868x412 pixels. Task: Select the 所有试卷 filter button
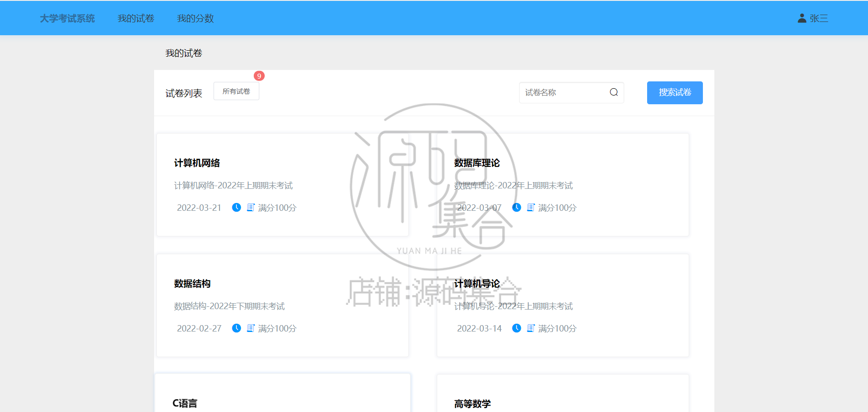[x=236, y=91]
